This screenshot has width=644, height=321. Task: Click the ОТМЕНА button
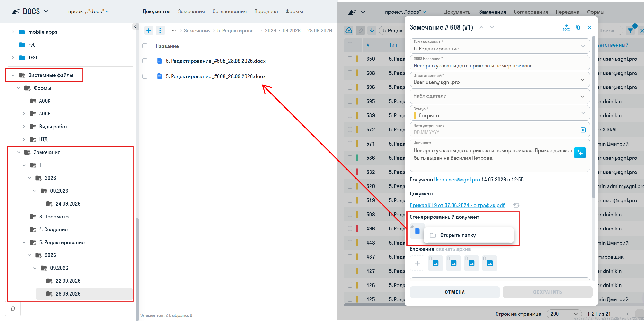455,292
